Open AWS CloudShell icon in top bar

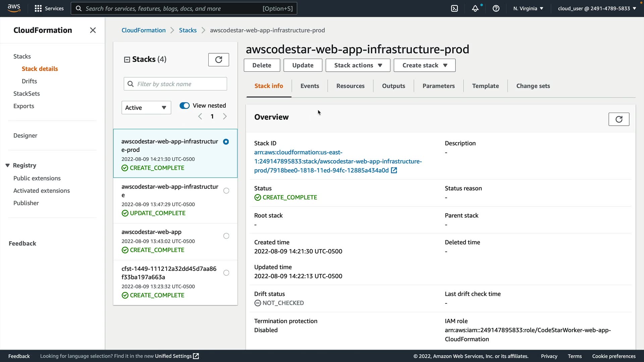[x=454, y=8]
